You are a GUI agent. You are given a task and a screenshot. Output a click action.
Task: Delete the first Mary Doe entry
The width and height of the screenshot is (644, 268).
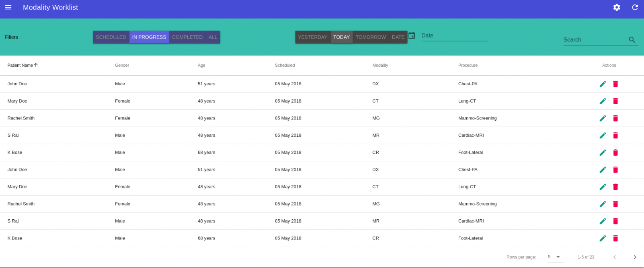pos(615,101)
